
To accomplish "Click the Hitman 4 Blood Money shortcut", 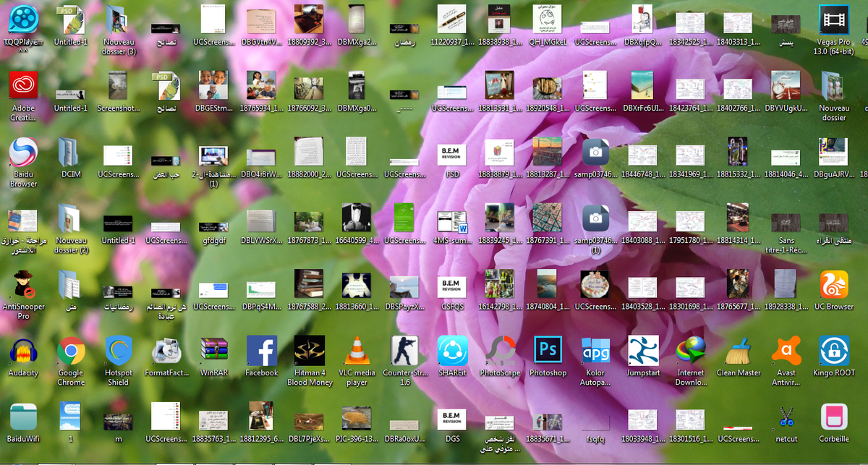I will point(310,351).
